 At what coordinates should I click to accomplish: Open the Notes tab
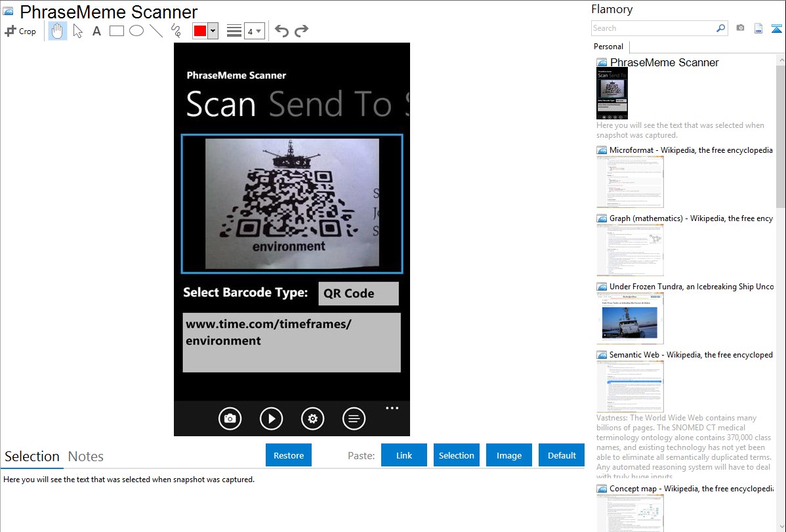pos(86,457)
